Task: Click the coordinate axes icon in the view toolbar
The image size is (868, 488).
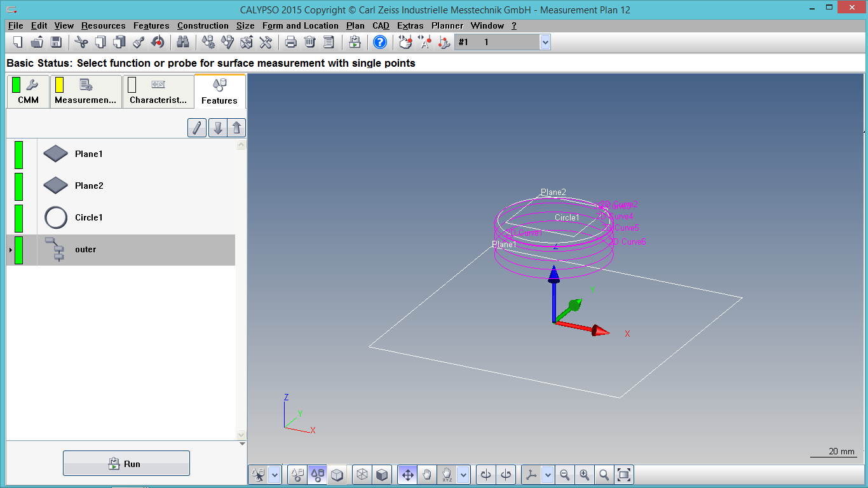Action: [x=531, y=475]
